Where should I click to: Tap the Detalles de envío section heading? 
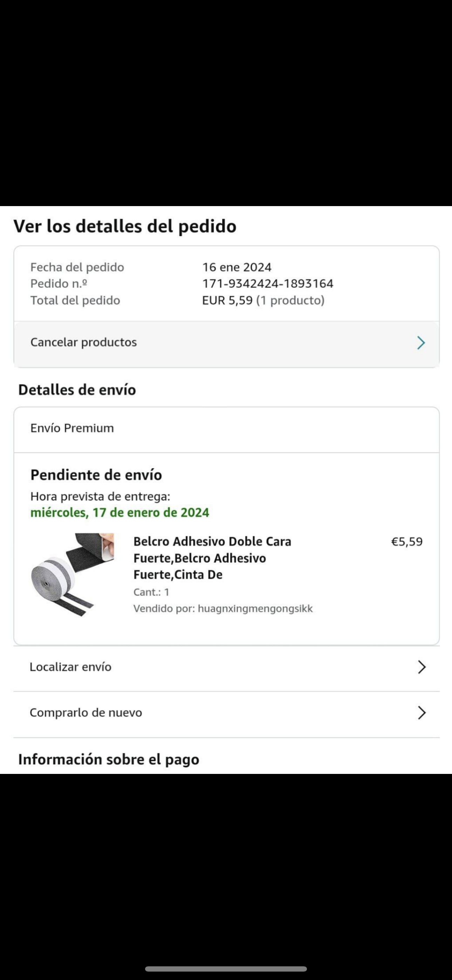[77, 390]
